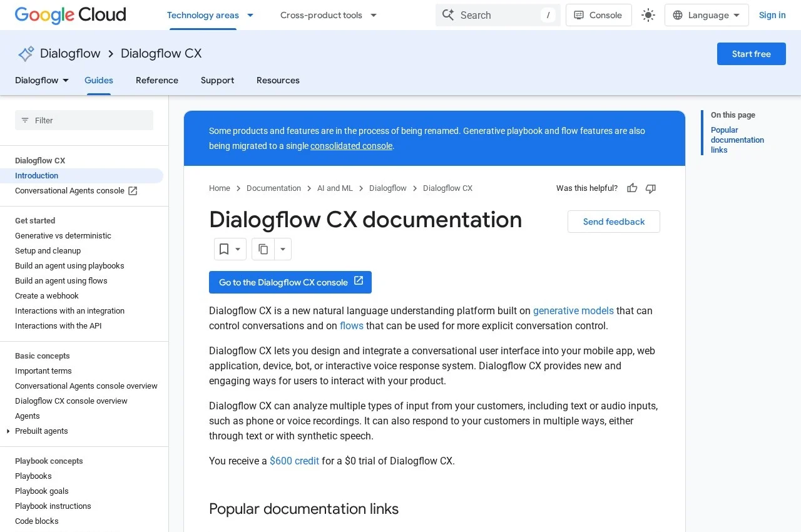Click the Console button
801x532 pixels.
pos(598,15)
